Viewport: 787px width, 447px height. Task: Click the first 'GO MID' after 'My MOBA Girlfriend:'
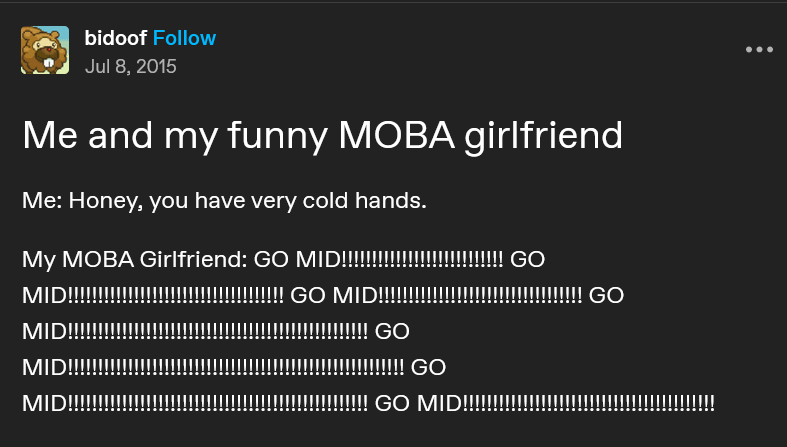[x=297, y=259]
